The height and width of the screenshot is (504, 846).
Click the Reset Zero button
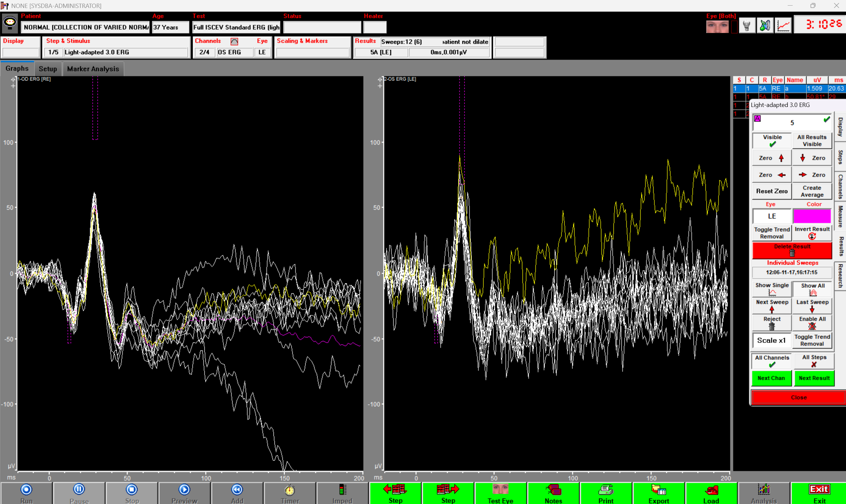click(771, 191)
